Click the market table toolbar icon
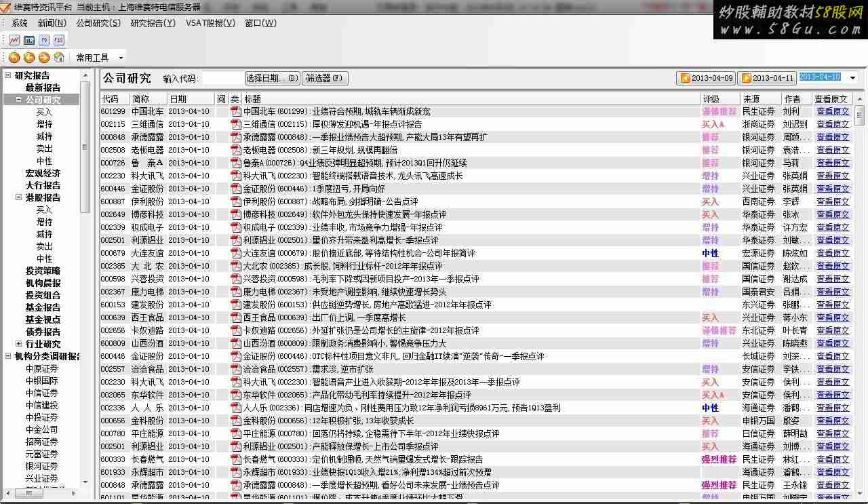The image size is (868, 504). click(29, 40)
